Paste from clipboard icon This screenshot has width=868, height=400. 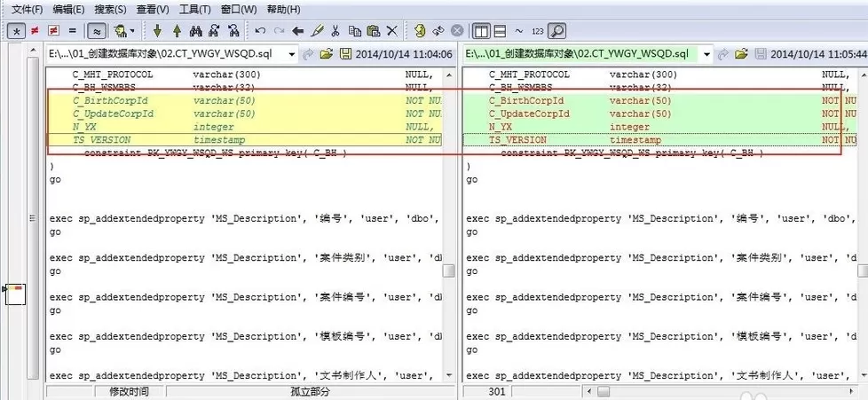(374, 31)
